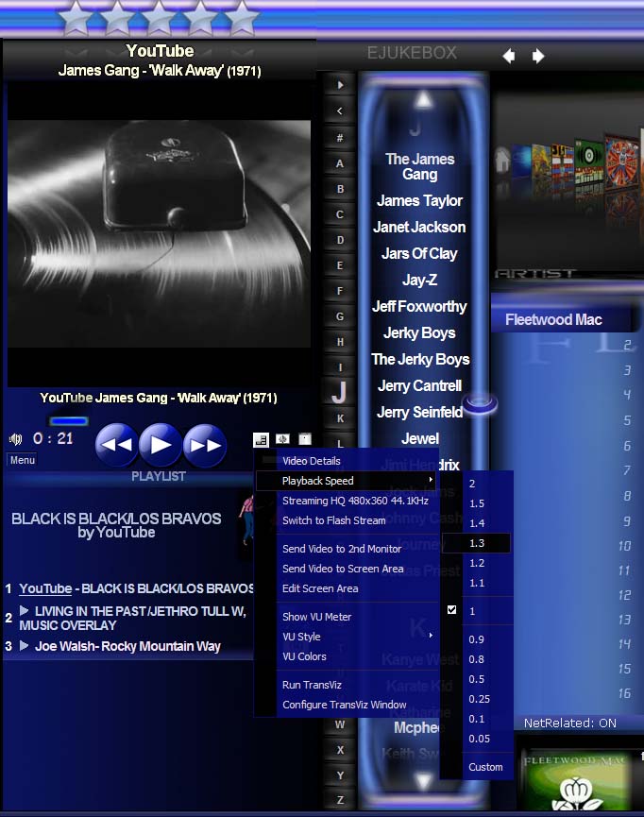Expand the Playback Speed submenu

(347, 481)
